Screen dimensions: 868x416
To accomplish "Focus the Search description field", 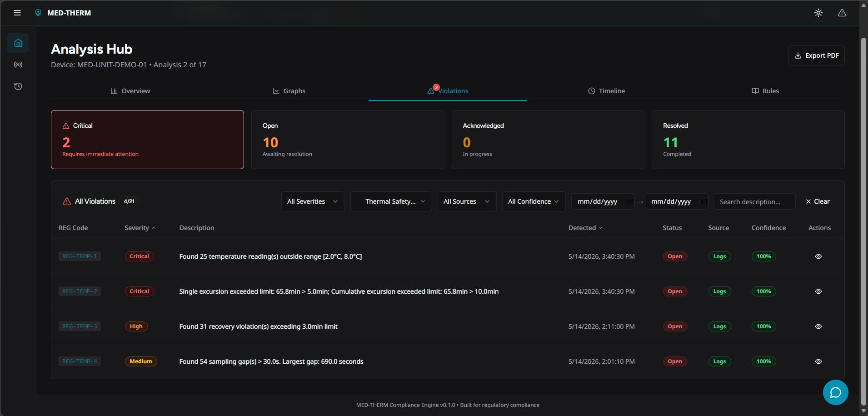I will coord(754,201).
